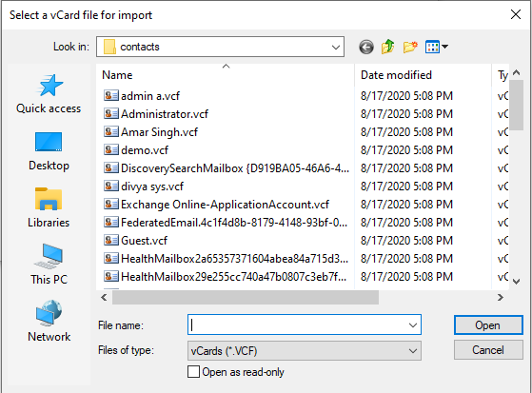Sort files by Date modified column header

pyautogui.click(x=424, y=75)
